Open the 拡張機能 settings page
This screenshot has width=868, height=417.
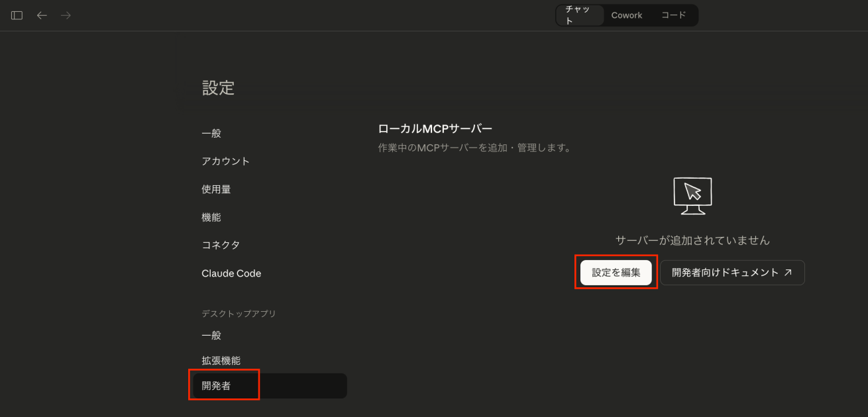coord(221,360)
